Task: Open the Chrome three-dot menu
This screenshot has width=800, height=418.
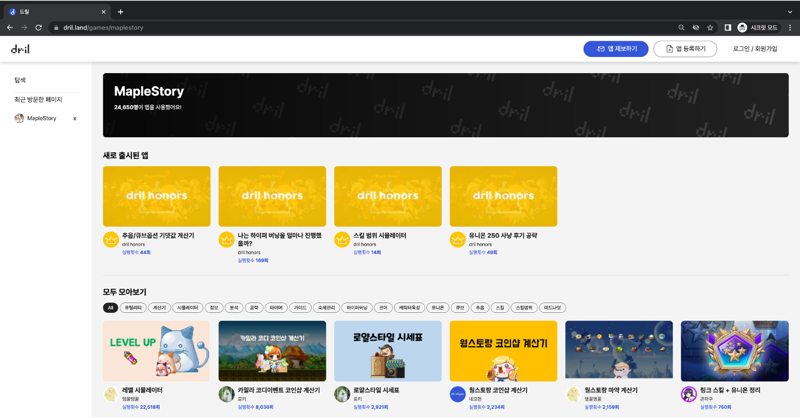Action: click(790, 28)
